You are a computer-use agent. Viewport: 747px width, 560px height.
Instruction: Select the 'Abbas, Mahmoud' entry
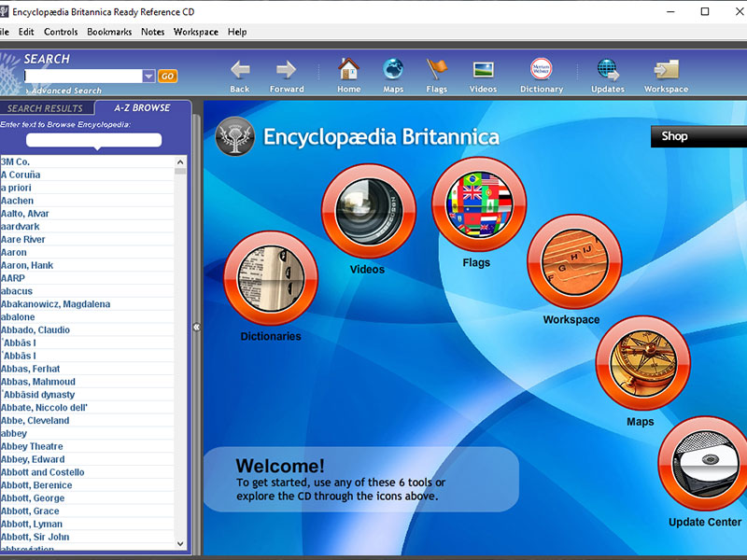87,382
